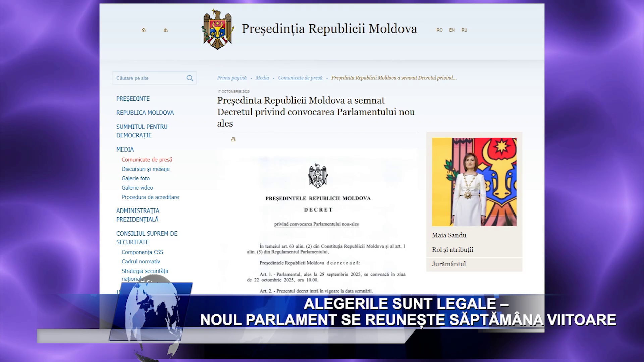Image resolution: width=644 pixels, height=362 pixels.
Task: Open Galerie video submenu item
Action: 137,188
